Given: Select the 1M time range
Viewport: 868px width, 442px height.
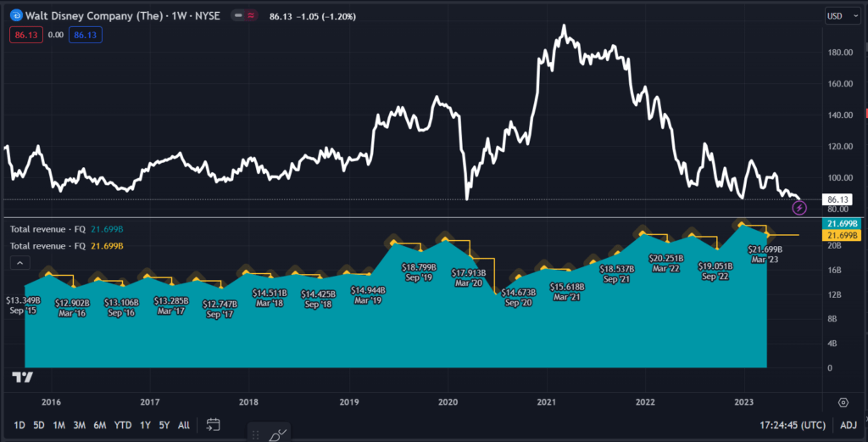Looking at the screenshot, I should click(x=59, y=425).
